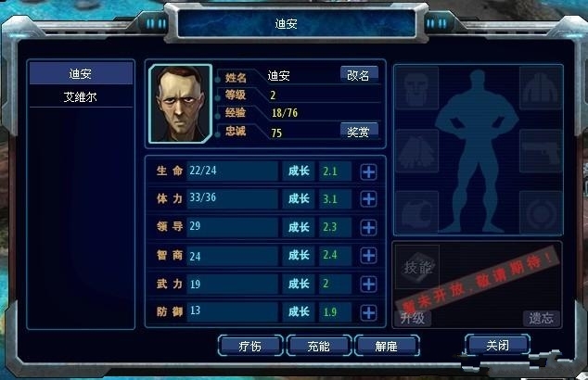Click the 改名 rename button
Viewport: 588px width, 380px height.
pyautogui.click(x=359, y=75)
